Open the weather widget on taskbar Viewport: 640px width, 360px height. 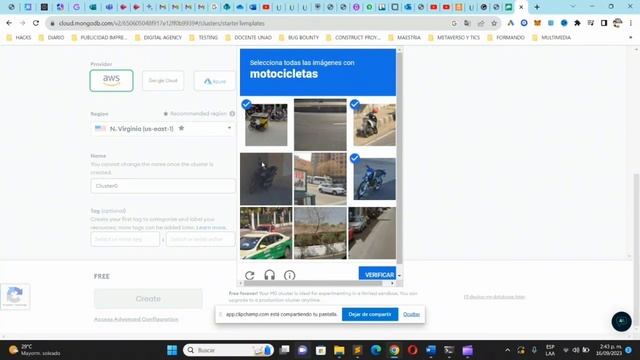pos(35,350)
